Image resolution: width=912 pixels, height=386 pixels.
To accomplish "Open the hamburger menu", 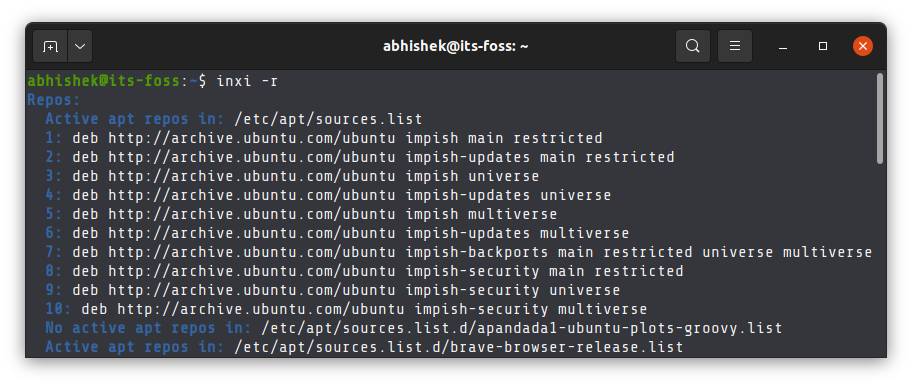I will point(735,46).
